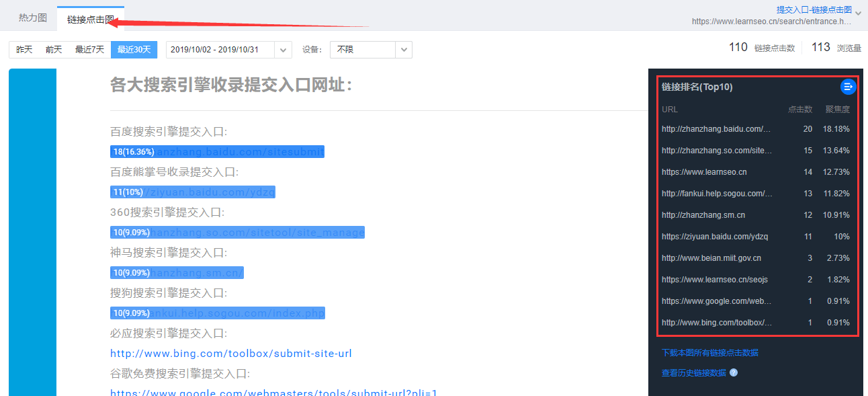
Task: Click 下载本图所有链接点击数据 link
Action: [709, 352]
